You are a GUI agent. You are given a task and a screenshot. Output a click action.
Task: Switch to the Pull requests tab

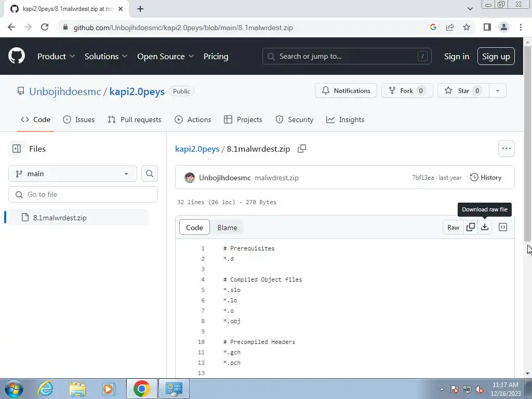click(x=135, y=120)
